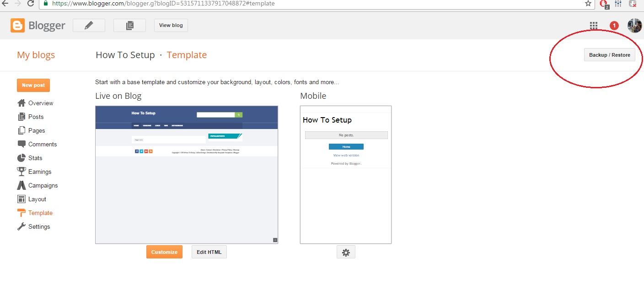Image resolution: width=644 pixels, height=285 pixels.
Task: Select the pencil compose icon
Action: point(89,25)
